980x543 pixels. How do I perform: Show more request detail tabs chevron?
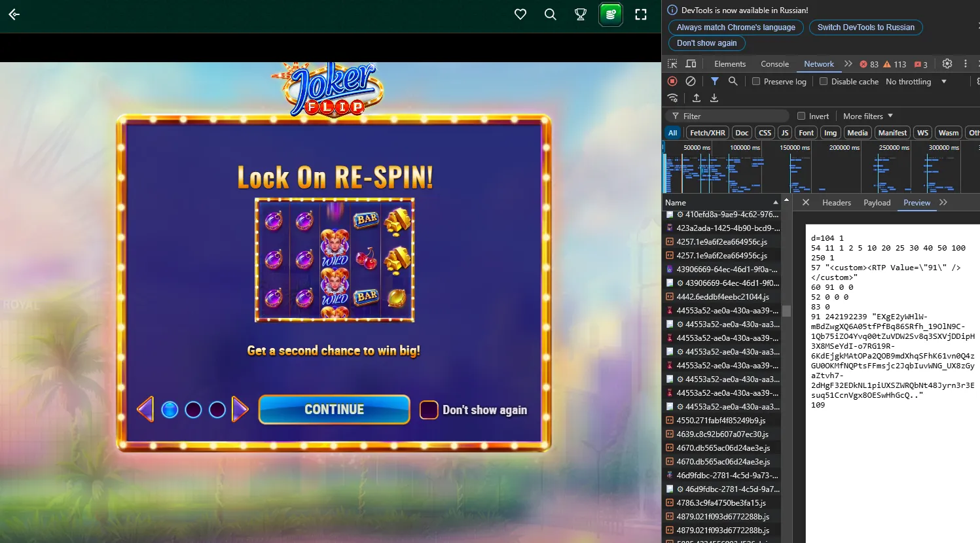pyautogui.click(x=943, y=202)
